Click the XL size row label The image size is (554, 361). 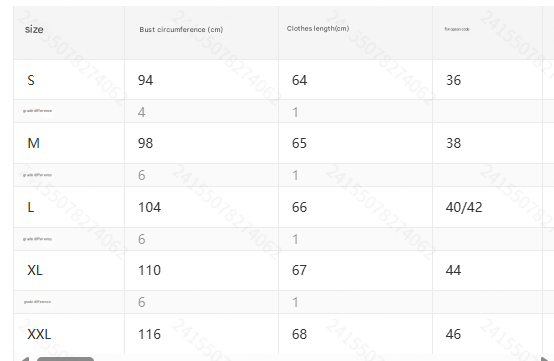(35, 270)
